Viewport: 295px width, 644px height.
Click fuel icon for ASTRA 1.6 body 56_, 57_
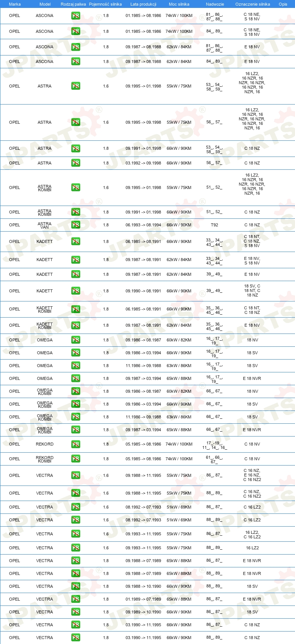pos(75,122)
